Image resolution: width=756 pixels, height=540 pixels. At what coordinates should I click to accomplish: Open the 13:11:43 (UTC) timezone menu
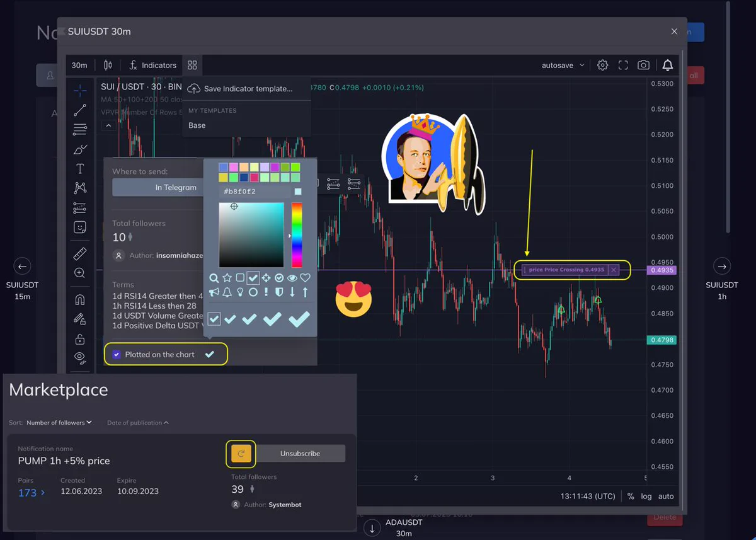(588, 497)
